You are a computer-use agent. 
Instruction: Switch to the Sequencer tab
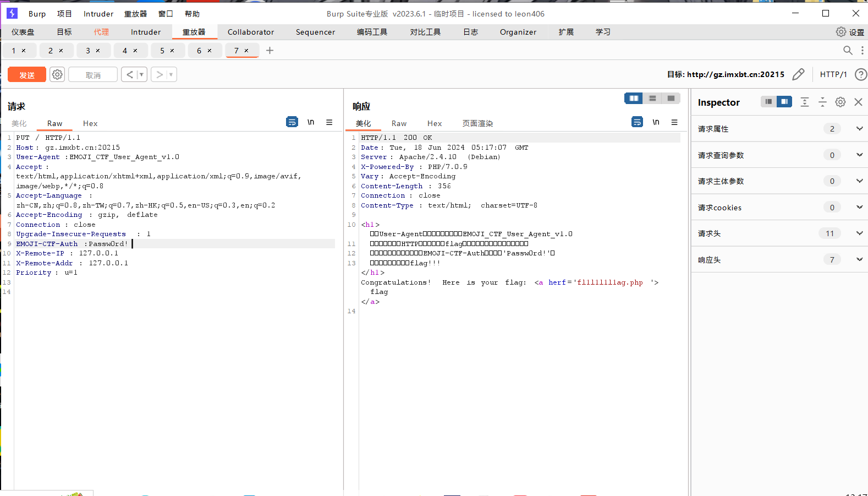(315, 32)
